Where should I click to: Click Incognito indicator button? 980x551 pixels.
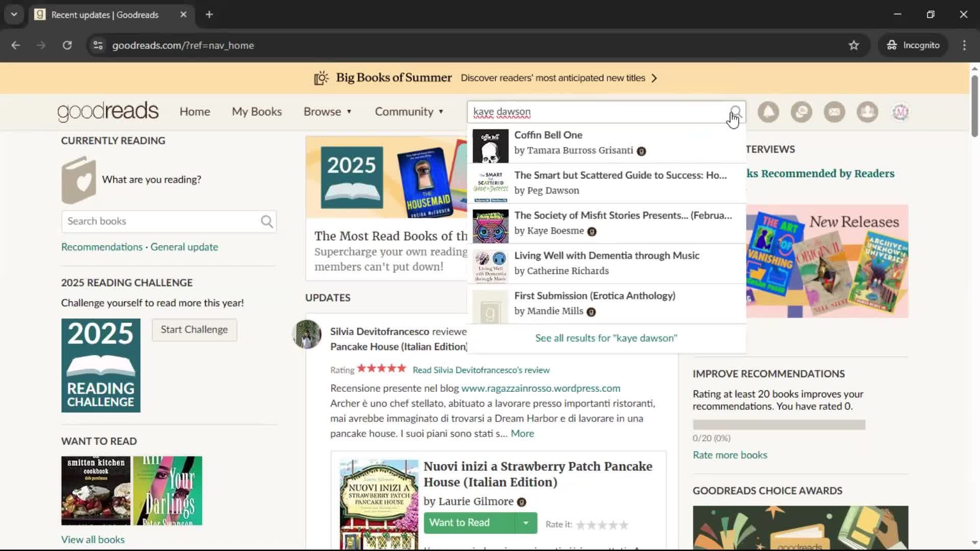pos(914,45)
